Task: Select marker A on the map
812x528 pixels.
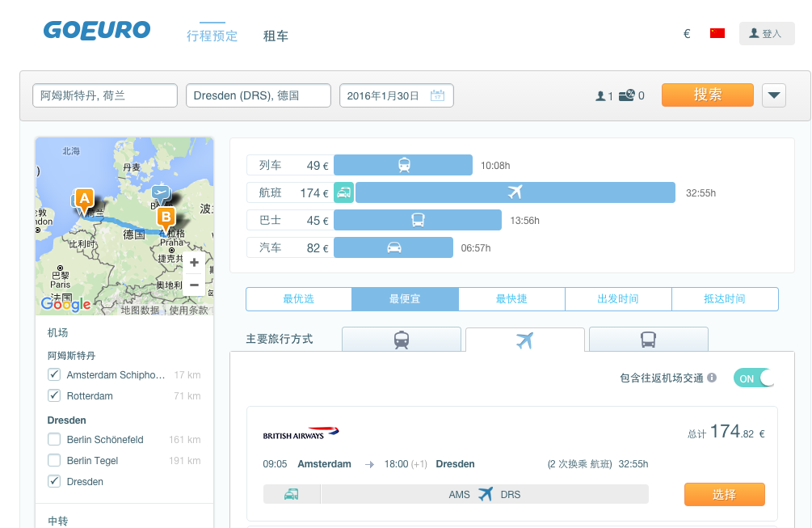Action: (x=84, y=201)
